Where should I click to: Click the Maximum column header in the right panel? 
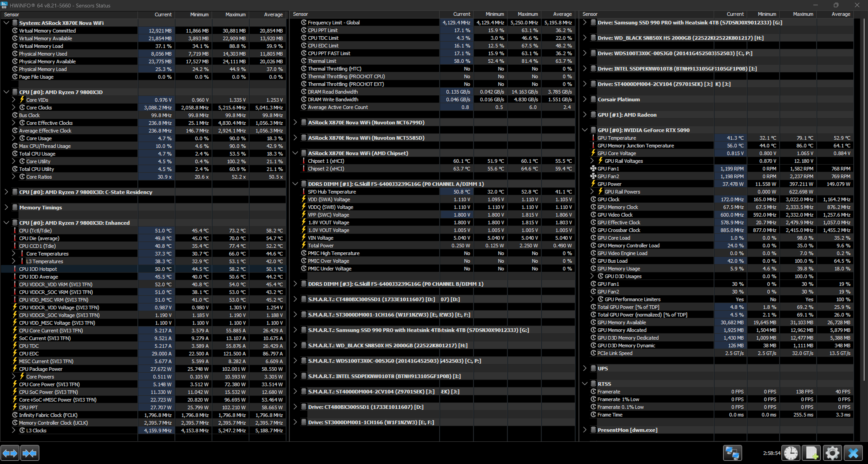[x=798, y=14]
